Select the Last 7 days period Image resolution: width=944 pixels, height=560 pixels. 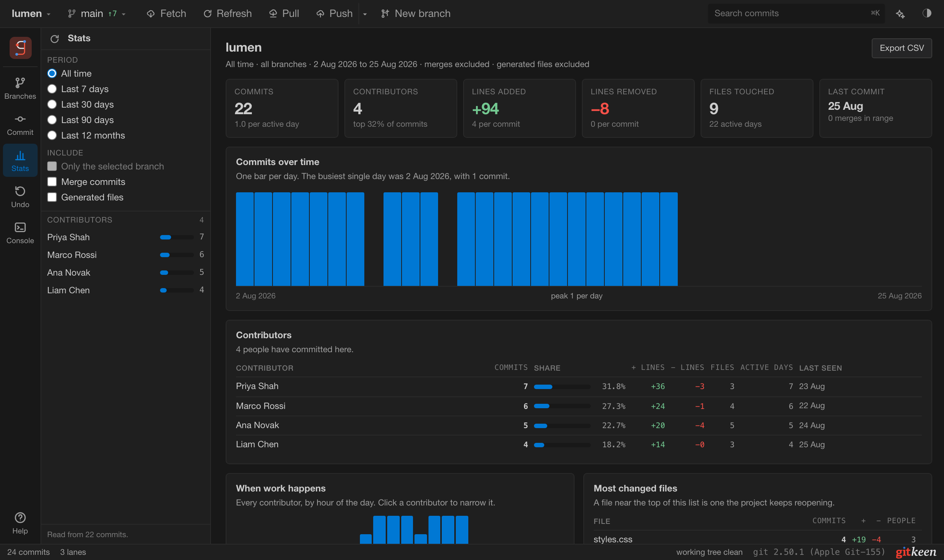[x=78, y=89]
